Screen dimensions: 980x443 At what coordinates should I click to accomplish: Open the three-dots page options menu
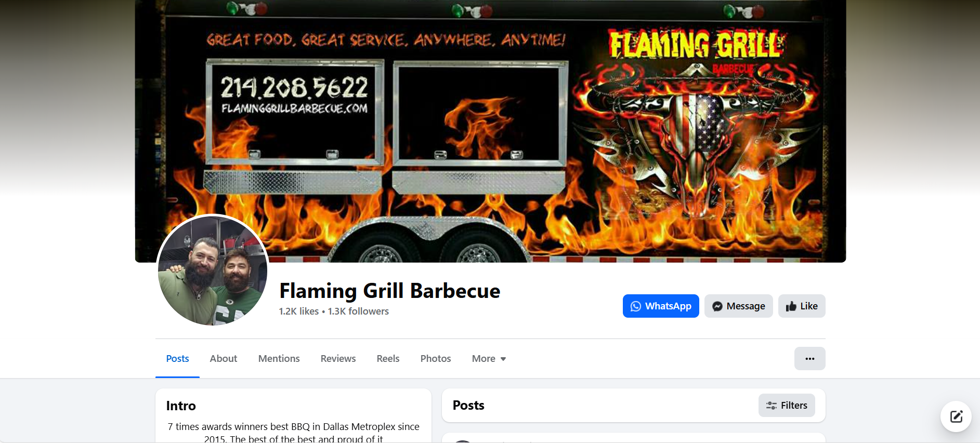coord(809,359)
